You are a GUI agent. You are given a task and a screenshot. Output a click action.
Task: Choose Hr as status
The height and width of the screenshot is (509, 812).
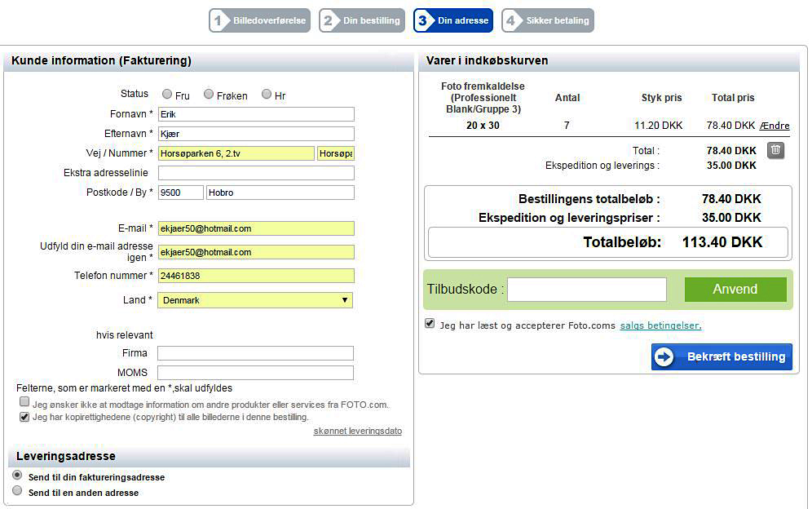[267, 95]
